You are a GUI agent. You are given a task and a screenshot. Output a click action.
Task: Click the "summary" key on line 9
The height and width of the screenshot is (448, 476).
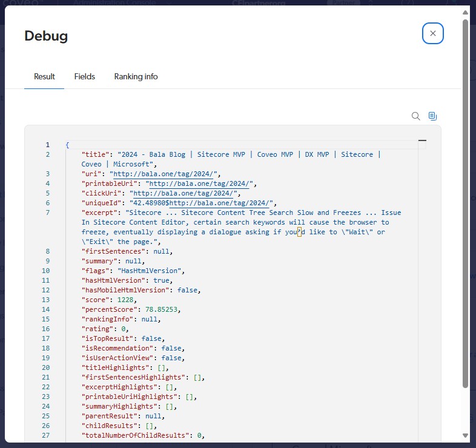pos(99,261)
